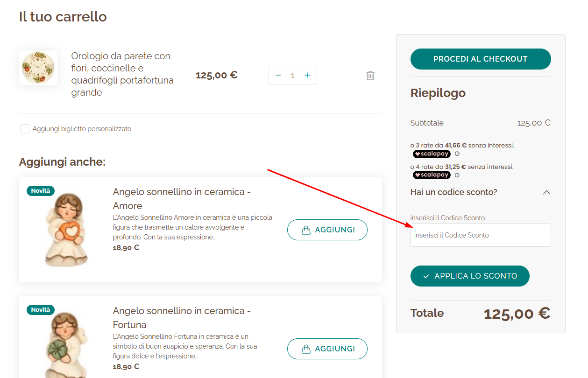Click the Scalapay badge under 3 rate
This screenshot has width=588, height=378.
[x=432, y=154]
